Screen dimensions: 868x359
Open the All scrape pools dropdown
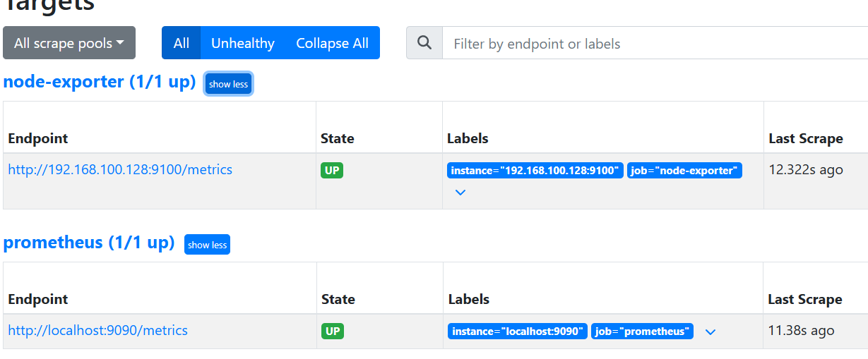[x=69, y=43]
